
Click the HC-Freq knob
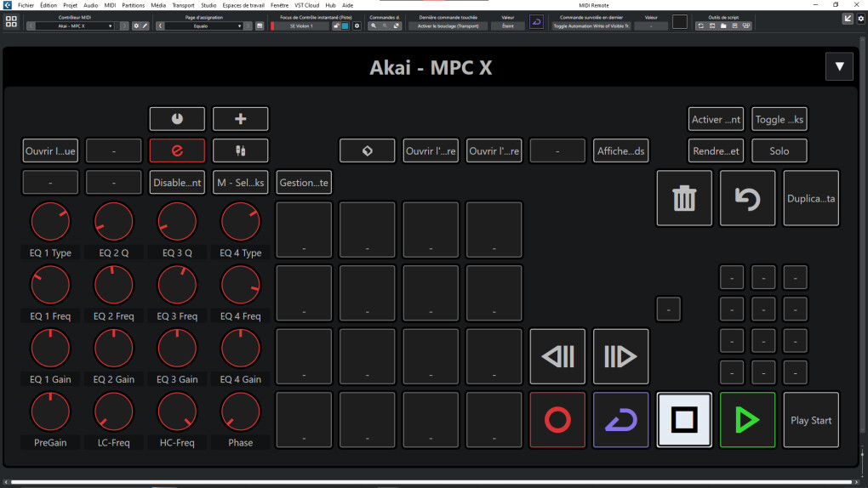point(177,411)
